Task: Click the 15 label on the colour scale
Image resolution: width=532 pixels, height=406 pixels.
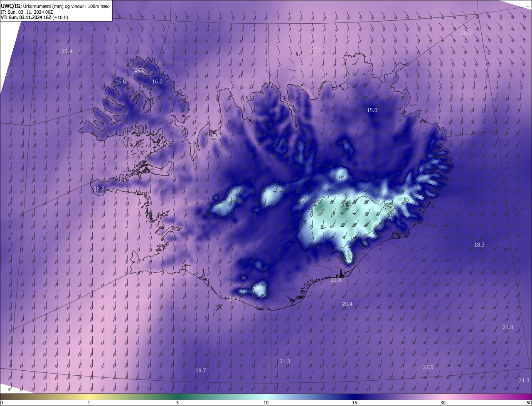Action: [355, 403]
